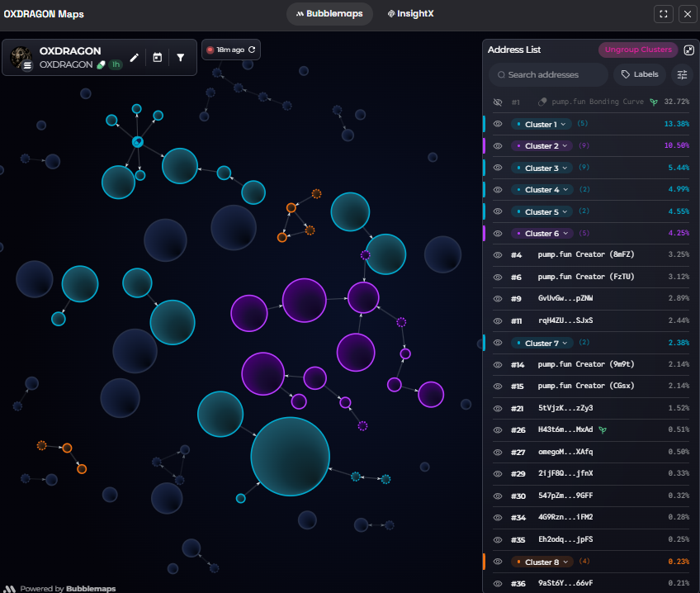Expand the Cluster 4 dropdown
This screenshot has width=700, height=593.
(543, 190)
